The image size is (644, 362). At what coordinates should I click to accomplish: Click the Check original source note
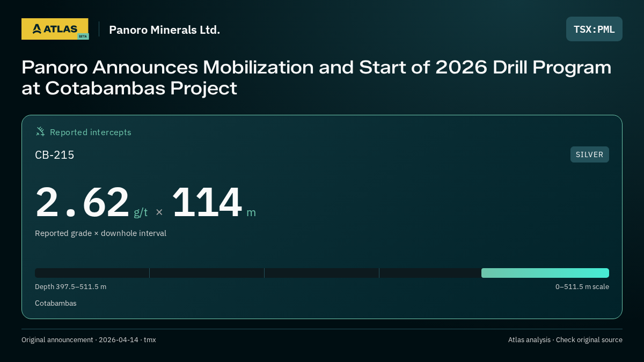pyautogui.click(x=589, y=340)
